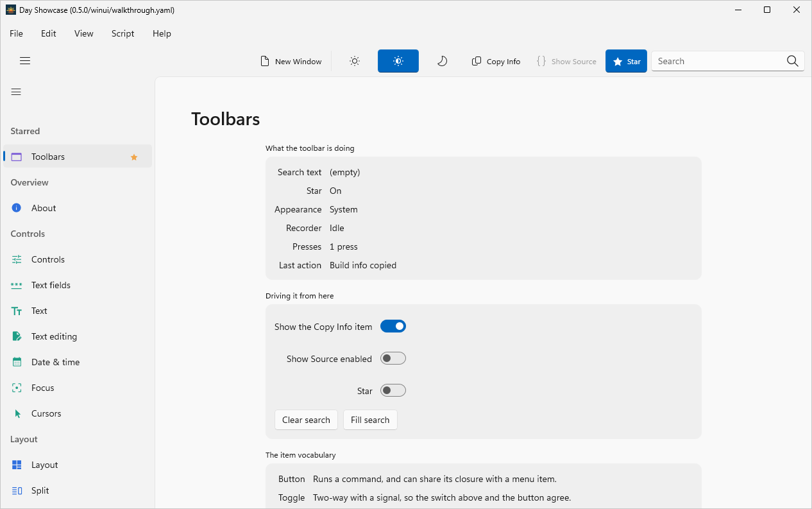Click the orange star beside Toolbars
The height and width of the screenshot is (509, 812).
tap(134, 157)
